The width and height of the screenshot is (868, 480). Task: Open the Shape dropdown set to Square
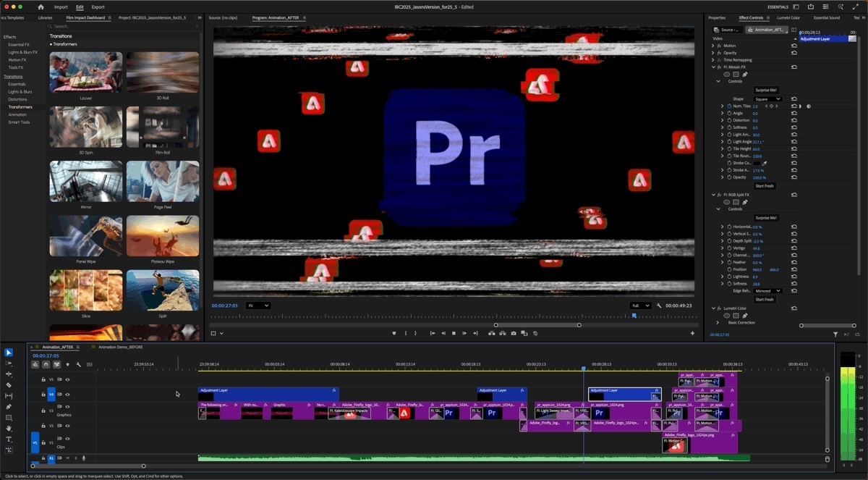click(x=767, y=99)
